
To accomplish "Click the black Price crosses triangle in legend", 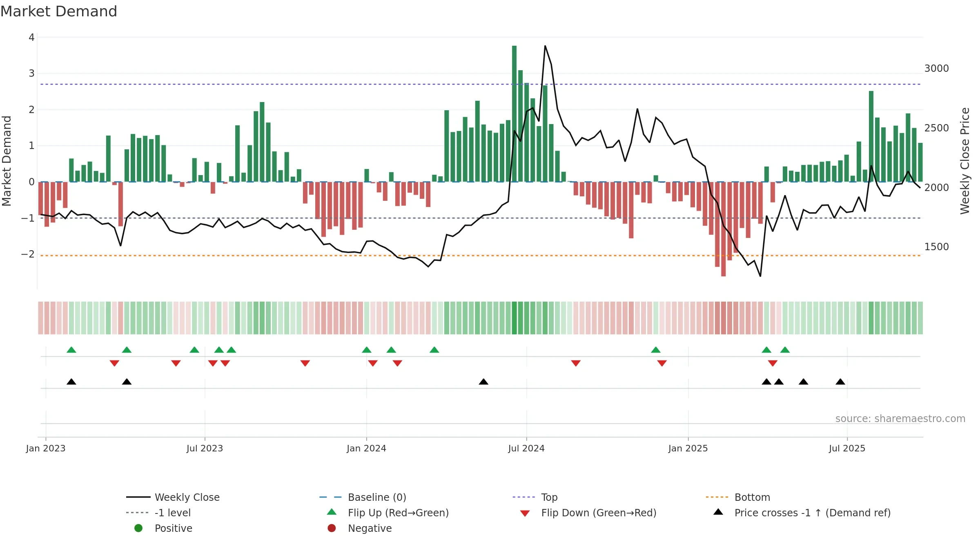I will [x=718, y=512].
